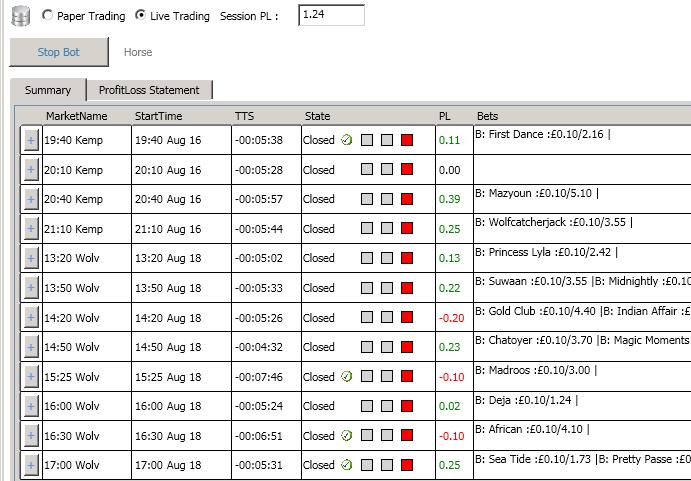Sort by the State column header
691x481 pixels.
(x=317, y=116)
